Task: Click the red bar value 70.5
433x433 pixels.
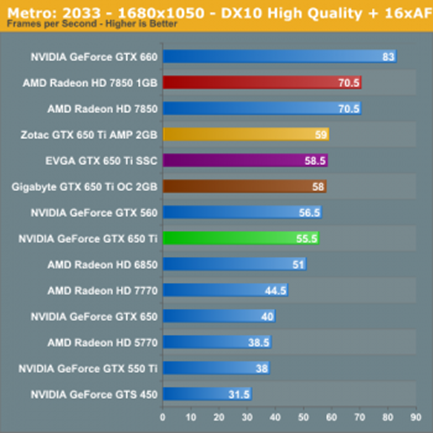Action: coord(349,83)
